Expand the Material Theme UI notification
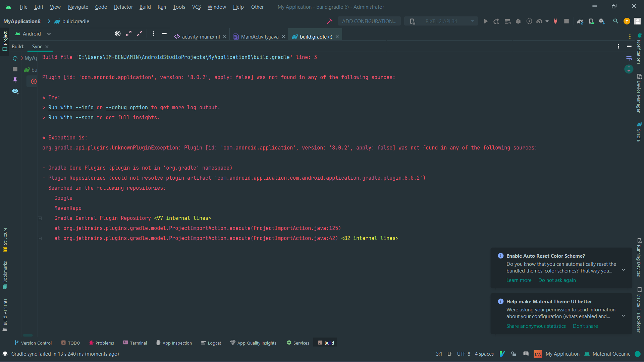Image resolution: width=644 pixels, height=362 pixels. (624, 316)
